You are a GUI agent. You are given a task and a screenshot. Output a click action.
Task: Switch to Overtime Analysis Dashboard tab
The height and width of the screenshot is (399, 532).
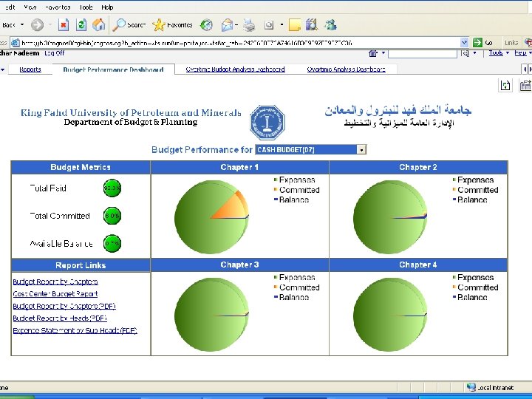click(x=346, y=69)
